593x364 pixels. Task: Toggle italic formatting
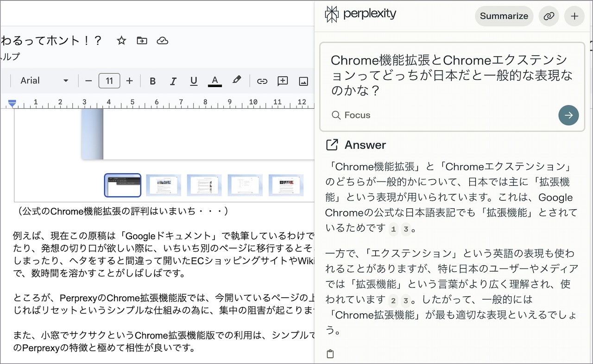click(173, 82)
